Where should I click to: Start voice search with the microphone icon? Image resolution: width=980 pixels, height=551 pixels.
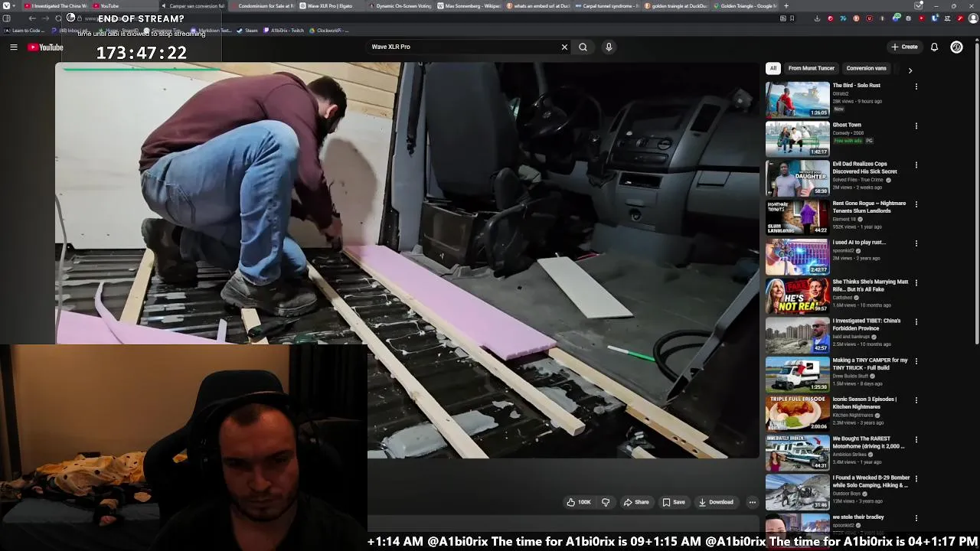click(x=609, y=47)
